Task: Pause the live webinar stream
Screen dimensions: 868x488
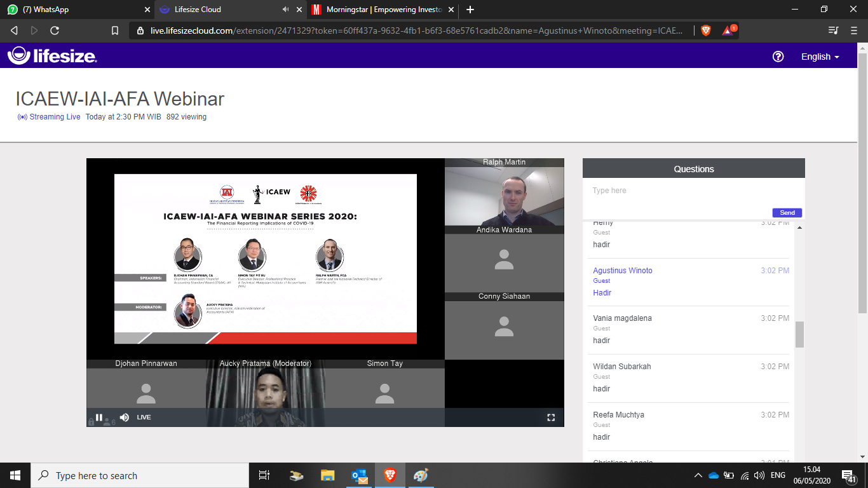Action: point(99,417)
